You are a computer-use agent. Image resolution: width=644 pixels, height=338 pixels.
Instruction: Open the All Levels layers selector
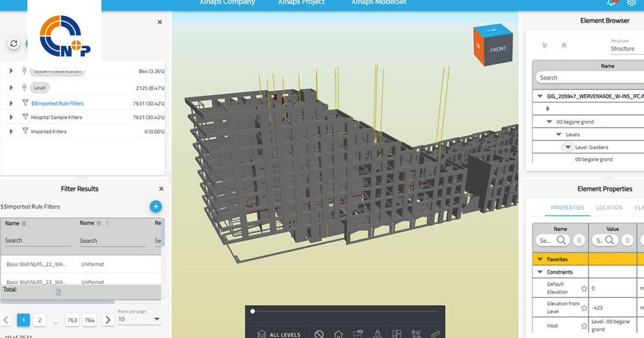coord(279,334)
